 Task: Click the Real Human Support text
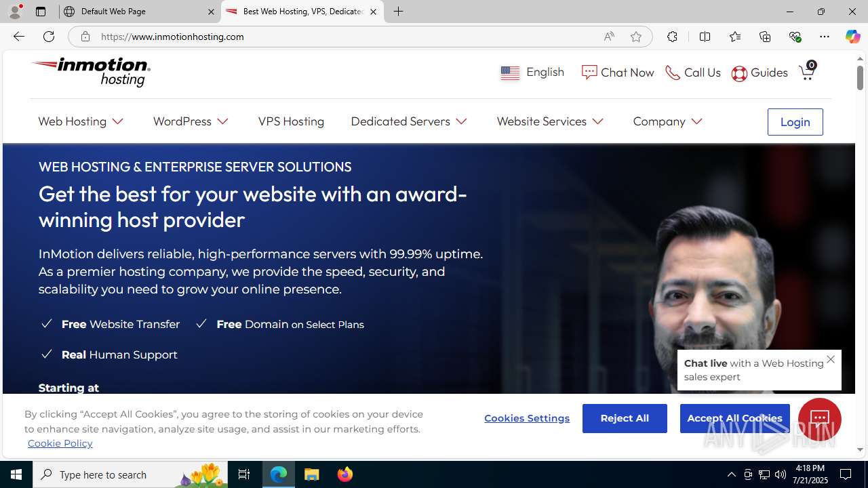(x=119, y=354)
